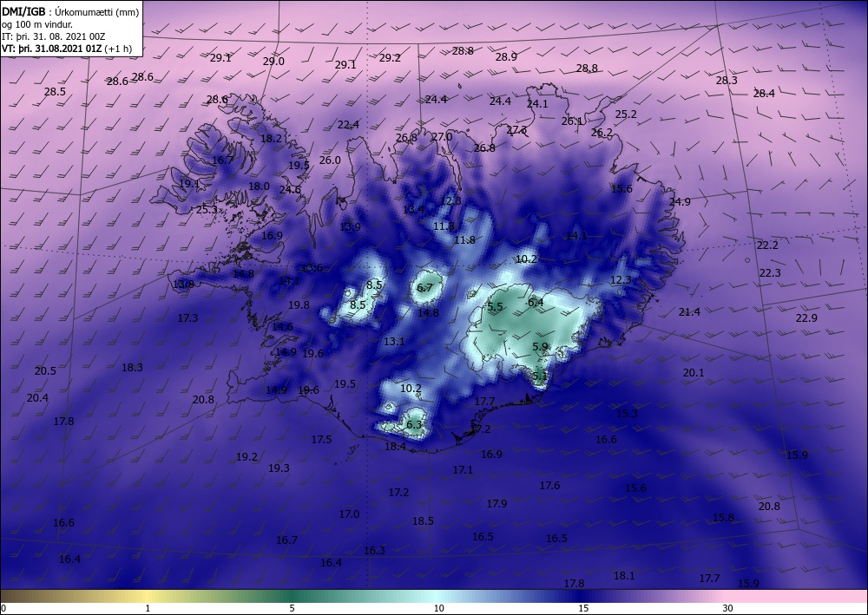Click the value 28.5 on the map

point(55,92)
